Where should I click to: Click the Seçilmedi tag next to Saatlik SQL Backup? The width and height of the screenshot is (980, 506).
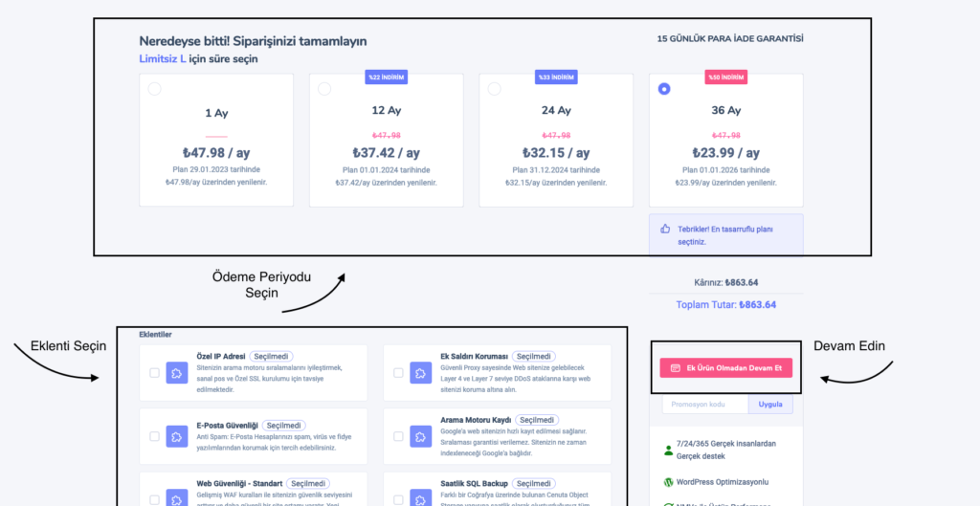(x=534, y=483)
